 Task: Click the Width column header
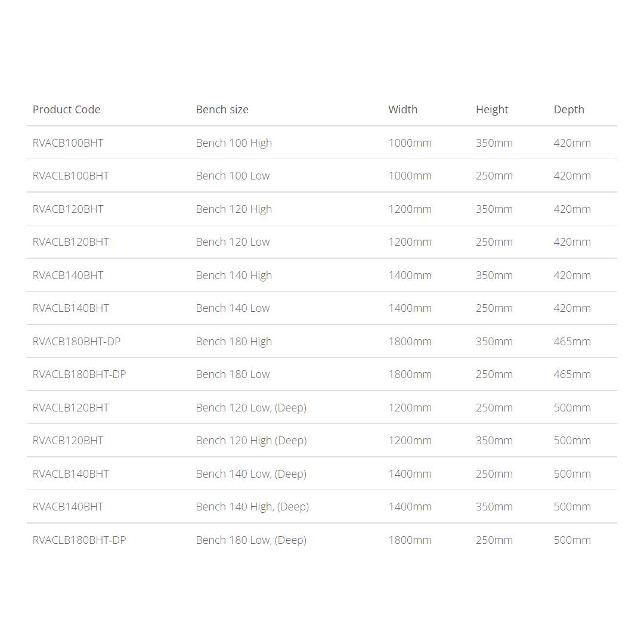pos(403,110)
